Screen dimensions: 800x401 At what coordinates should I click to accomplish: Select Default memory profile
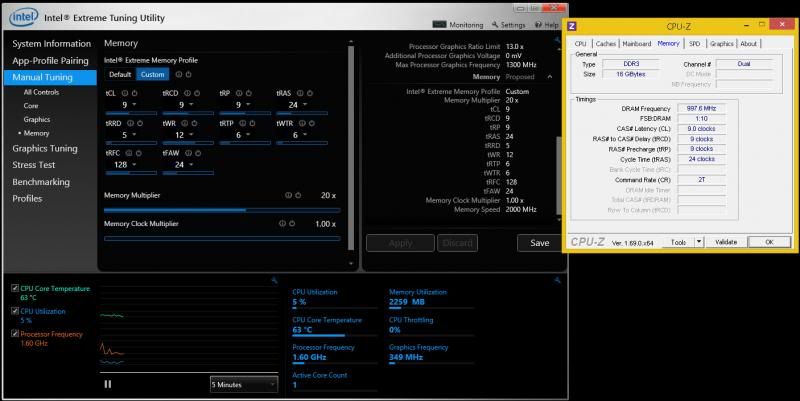coord(120,74)
